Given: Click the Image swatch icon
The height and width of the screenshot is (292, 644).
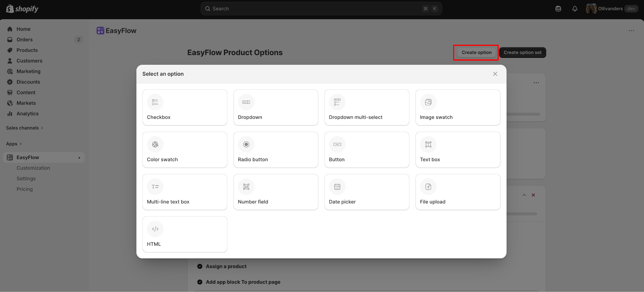Looking at the screenshot, I should 428,102.
